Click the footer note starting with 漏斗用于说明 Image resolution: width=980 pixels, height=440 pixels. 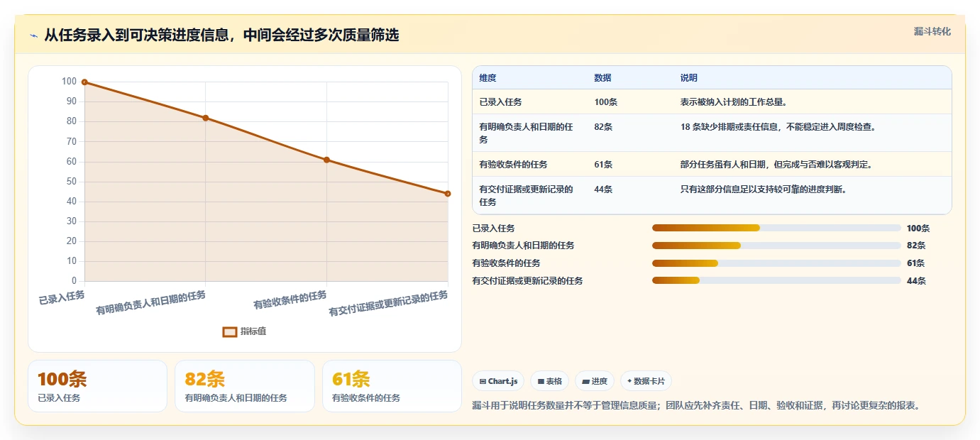697,406
